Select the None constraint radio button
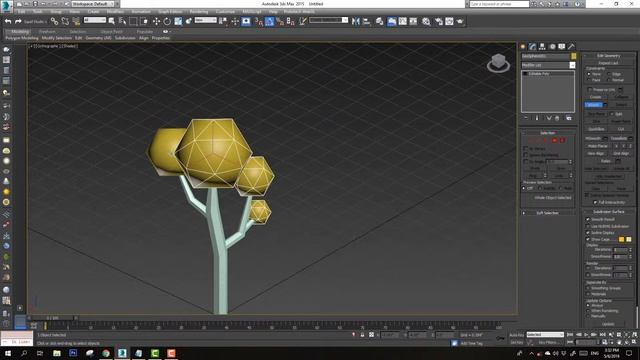Screen dimensions: 640x360 [589, 74]
